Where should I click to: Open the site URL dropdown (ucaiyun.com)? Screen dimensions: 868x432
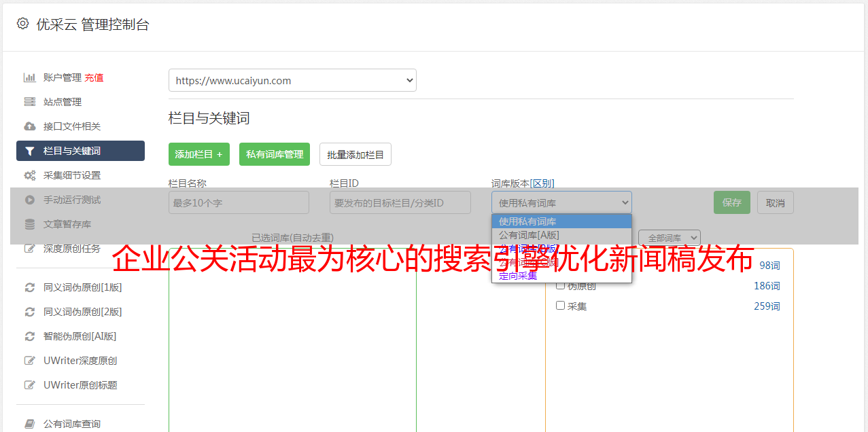292,80
